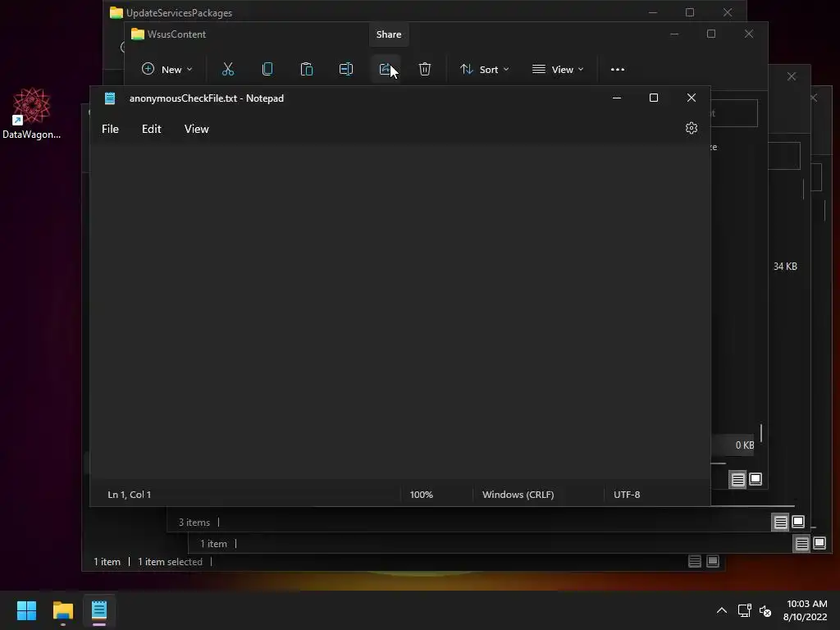Open the Notepad View menu

(197, 129)
